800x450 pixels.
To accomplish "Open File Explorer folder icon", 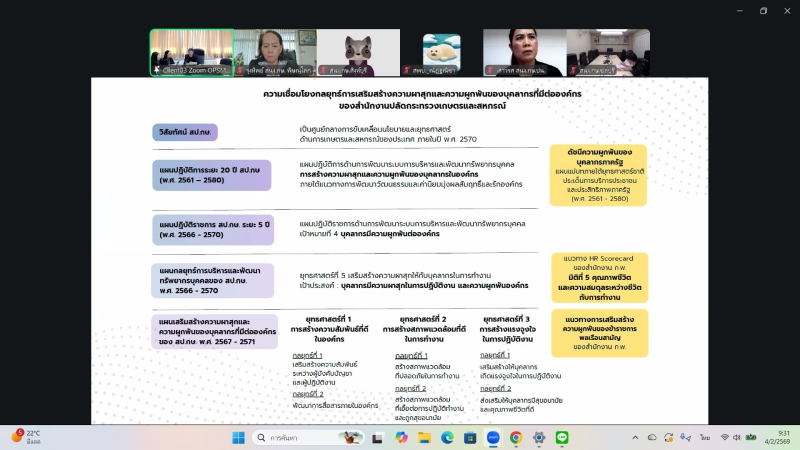I will pos(424,438).
